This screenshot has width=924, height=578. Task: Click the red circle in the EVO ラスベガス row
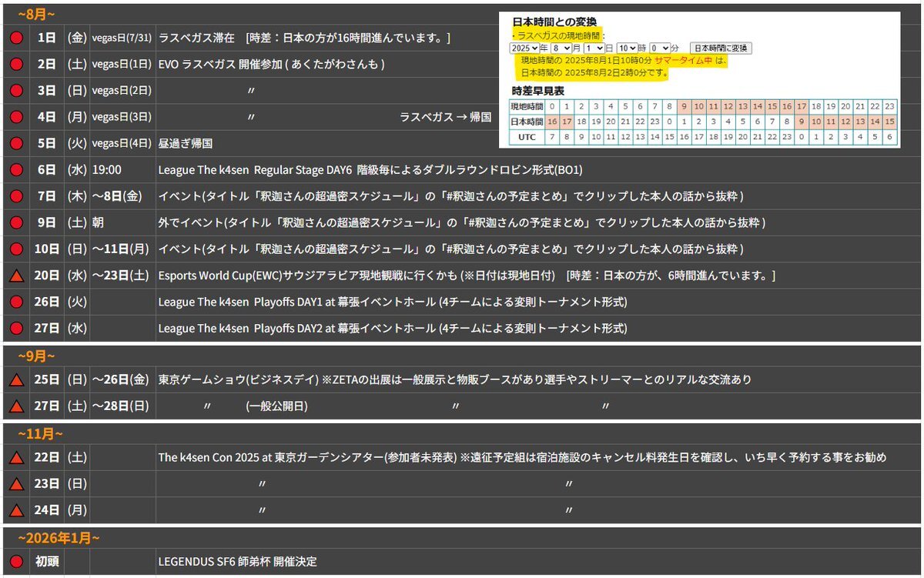pyautogui.click(x=16, y=64)
